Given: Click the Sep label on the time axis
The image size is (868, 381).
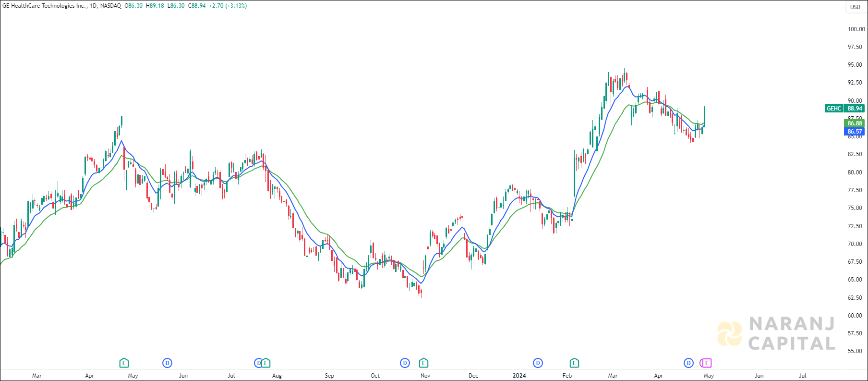Looking at the screenshot, I should pos(329,376).
